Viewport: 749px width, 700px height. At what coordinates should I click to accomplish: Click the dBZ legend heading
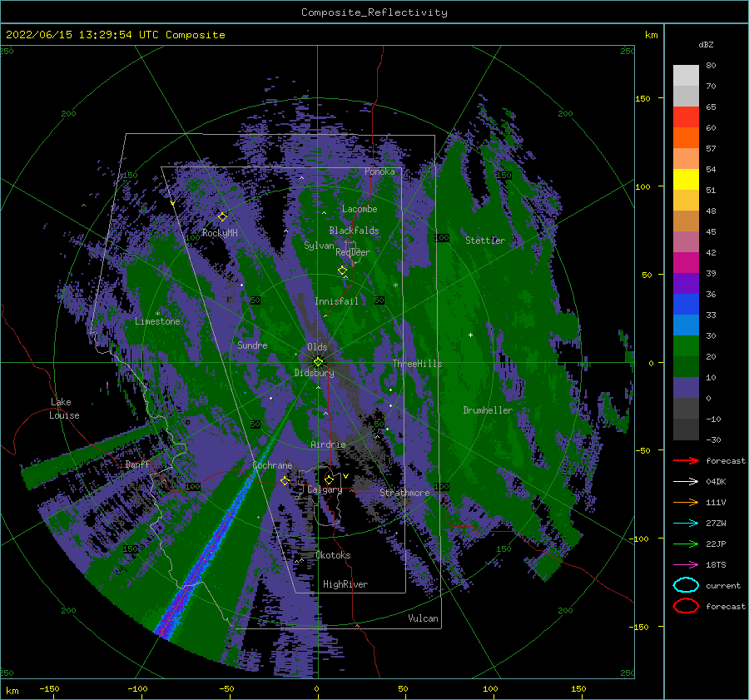706,44
